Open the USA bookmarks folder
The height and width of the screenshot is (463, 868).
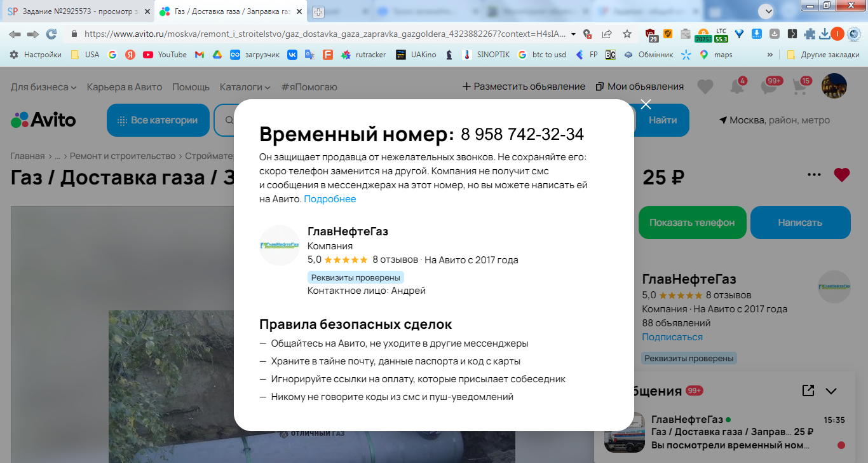(85, 55)
